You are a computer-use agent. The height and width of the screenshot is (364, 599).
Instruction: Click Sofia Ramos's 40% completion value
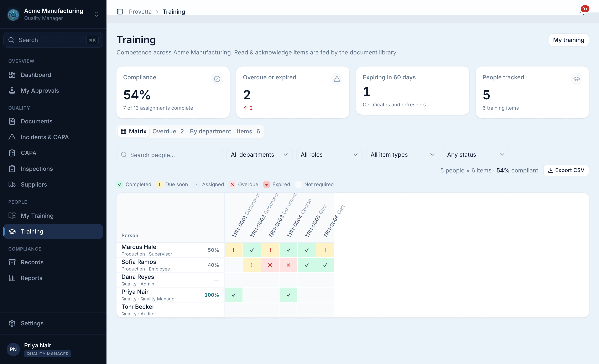pyautogui.click(x=213, y=265)
